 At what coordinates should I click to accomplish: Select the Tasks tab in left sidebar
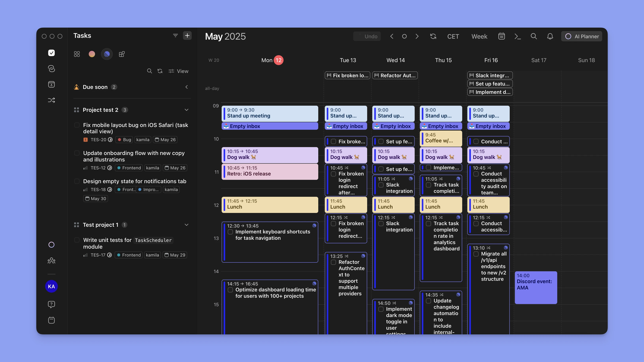51,52
